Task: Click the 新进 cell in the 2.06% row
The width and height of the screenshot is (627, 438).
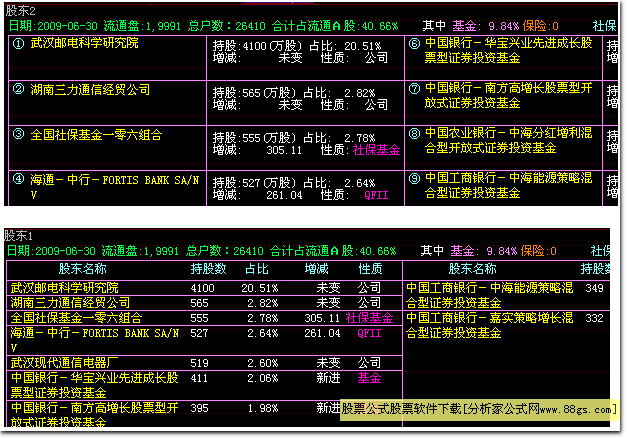Action: (x=328, y=378)
